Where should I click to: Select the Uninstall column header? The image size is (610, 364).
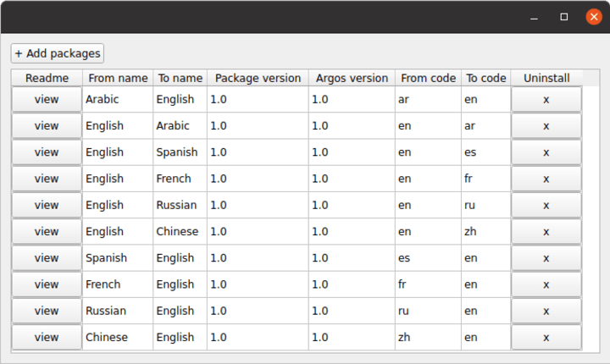pyautogui.click(x=546, y=78)
